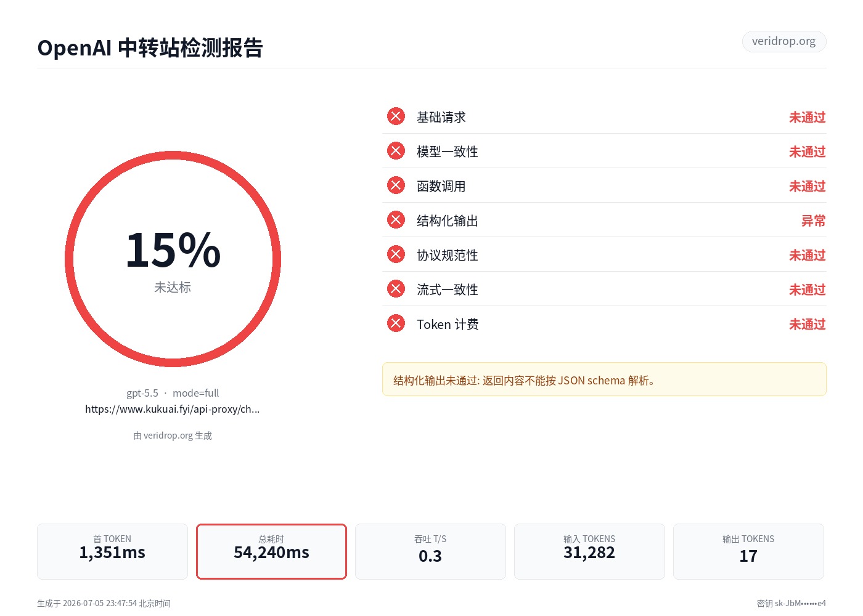Click the kukuai.fyi api-proxy URL text
Screen dimensions: 863x616
point(173,409)
